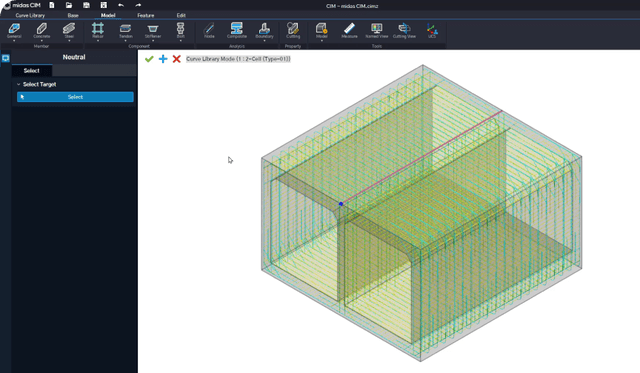Viewport: 640px width, 373px height.
Task: Click the Curve Library Mode label
Action: [238, 59]
